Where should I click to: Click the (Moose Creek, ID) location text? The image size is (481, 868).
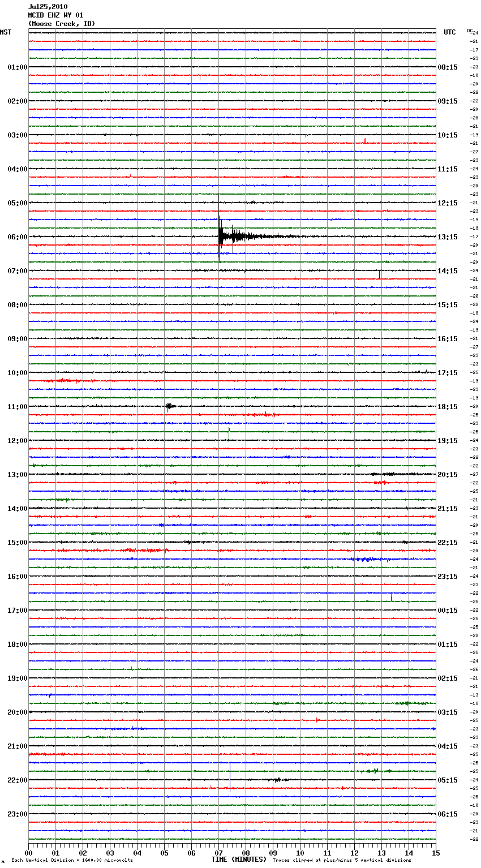[62, 24]
